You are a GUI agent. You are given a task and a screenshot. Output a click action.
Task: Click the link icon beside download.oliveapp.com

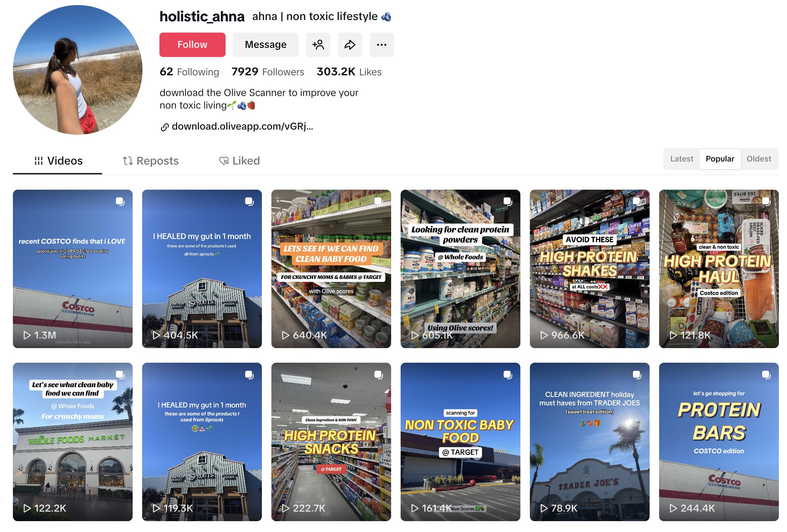165,127
